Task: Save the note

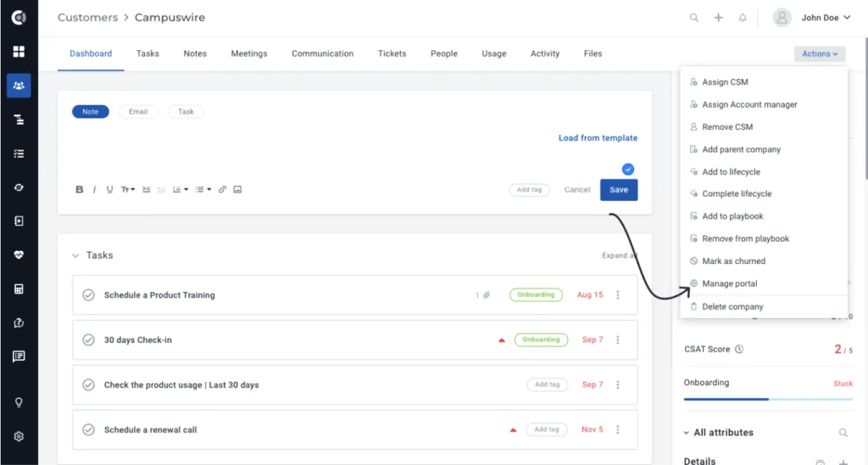Action: (x=619, y=189)
